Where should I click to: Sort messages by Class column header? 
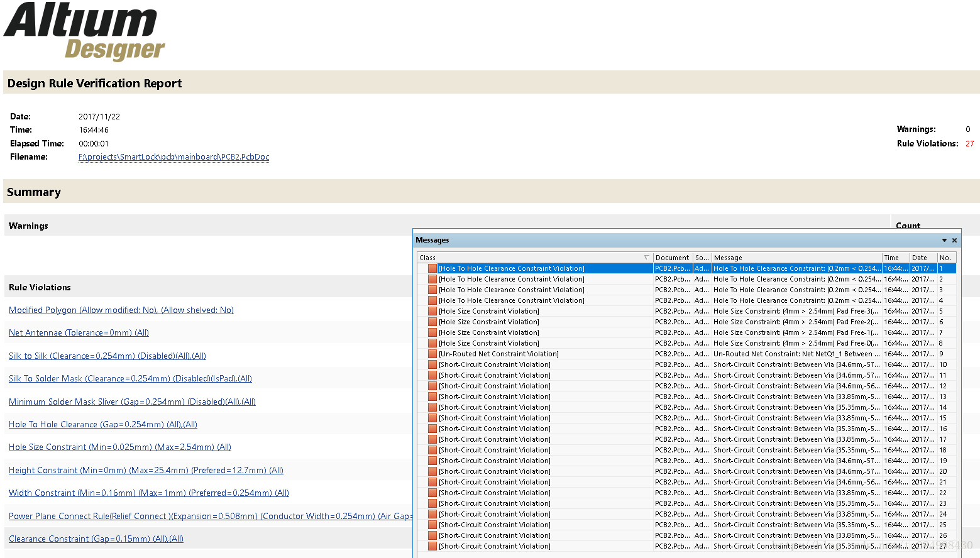click(x=535, y=258)
